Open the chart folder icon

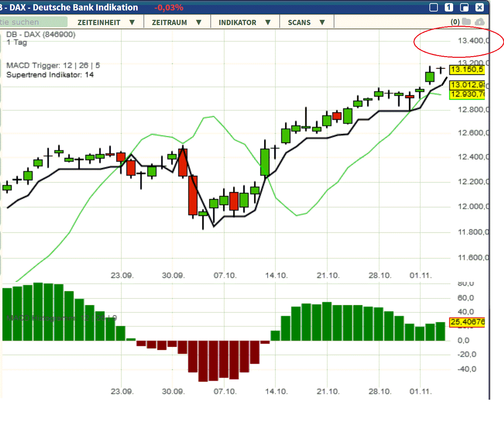click(x=466, y=22)
